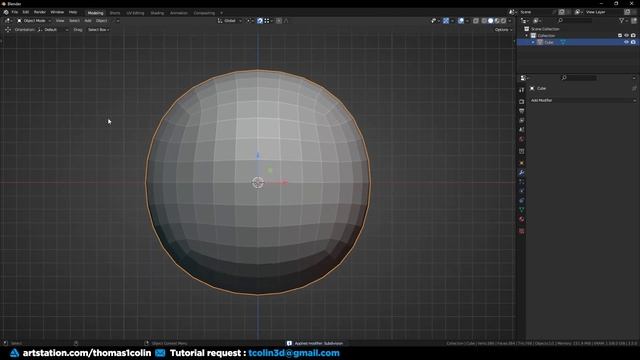
Task: Toggle X-ray mode
Action: [476, 20]
